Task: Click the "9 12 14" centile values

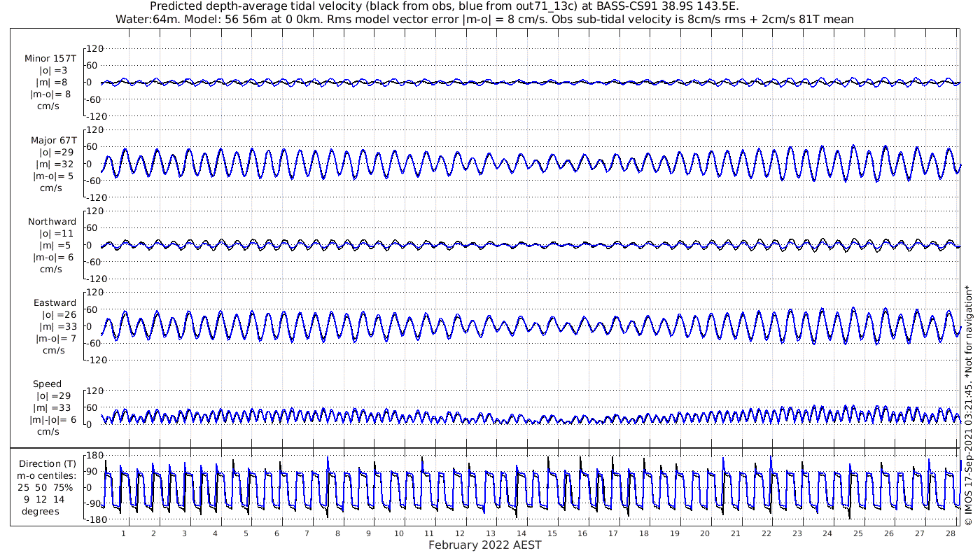Action: pos(43,499)
